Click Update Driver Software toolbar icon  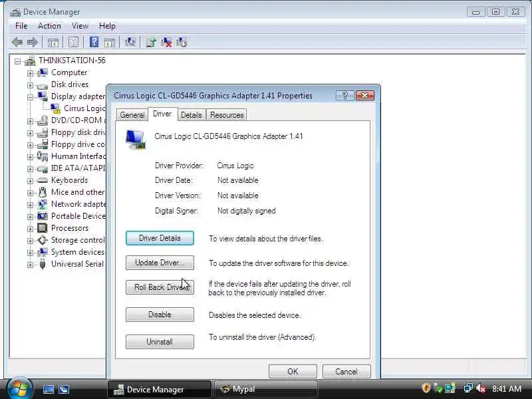[151, 42]
